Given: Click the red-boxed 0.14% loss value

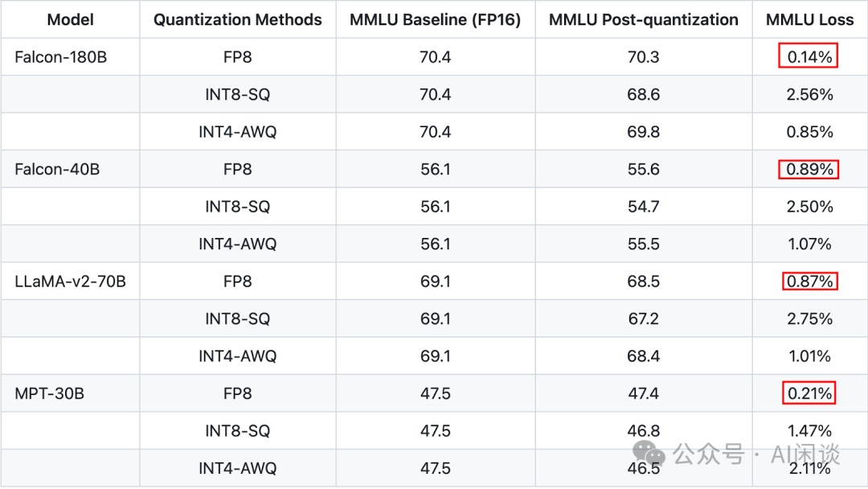Looking at the screenshot, I should [x=809, y=57].
